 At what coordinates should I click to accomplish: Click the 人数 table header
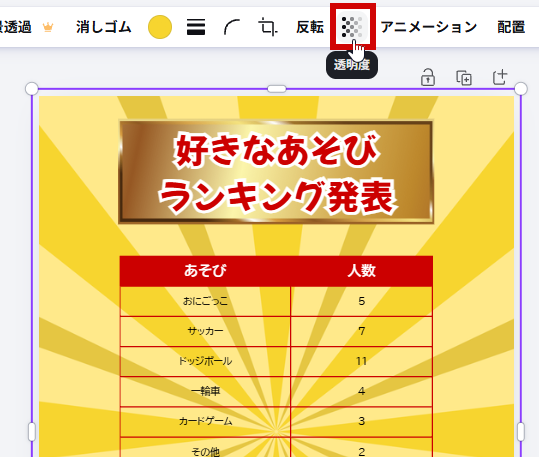pos(361,271)
